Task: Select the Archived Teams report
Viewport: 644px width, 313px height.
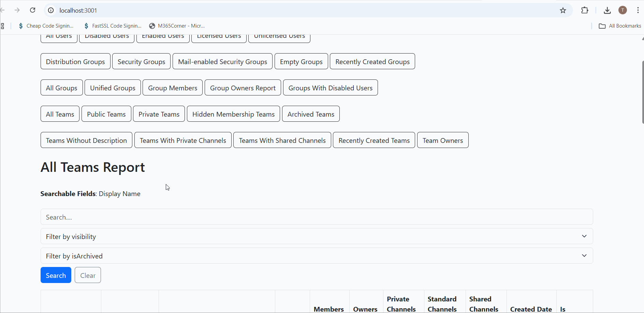Action: [x=311, y=114]
